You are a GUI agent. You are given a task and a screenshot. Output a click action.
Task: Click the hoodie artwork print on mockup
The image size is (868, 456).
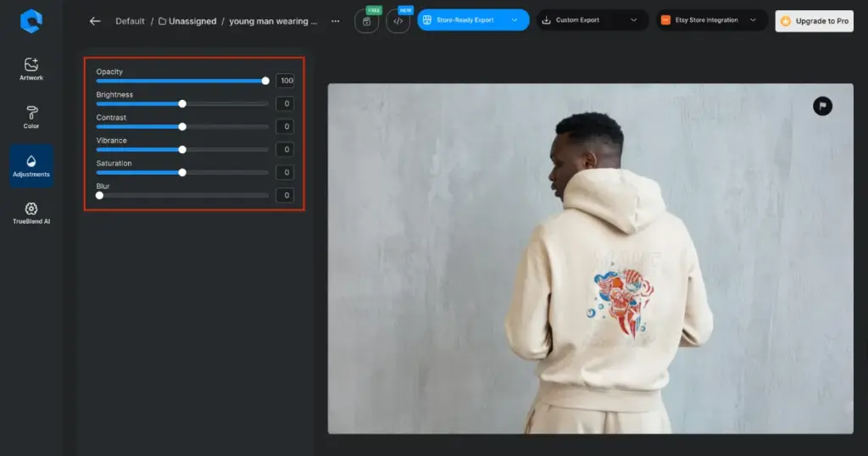[620, 302]
